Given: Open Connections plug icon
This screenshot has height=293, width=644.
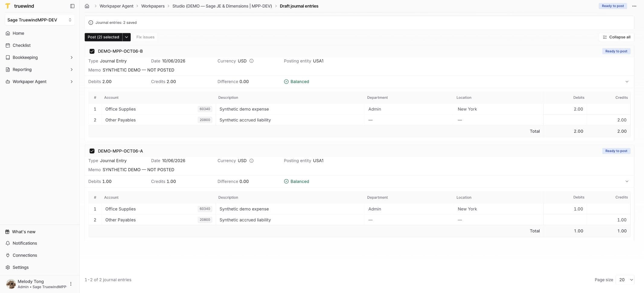Looking at the screenshot, I should (x=8, y=255).
